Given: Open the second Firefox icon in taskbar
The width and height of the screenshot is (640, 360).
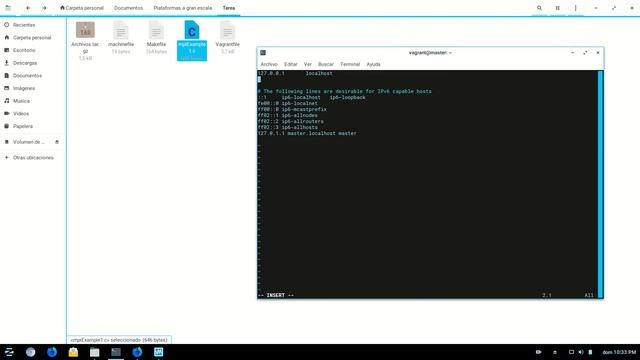Looking at the screenshot, I should pyautogui.click(x=137, y=352).
